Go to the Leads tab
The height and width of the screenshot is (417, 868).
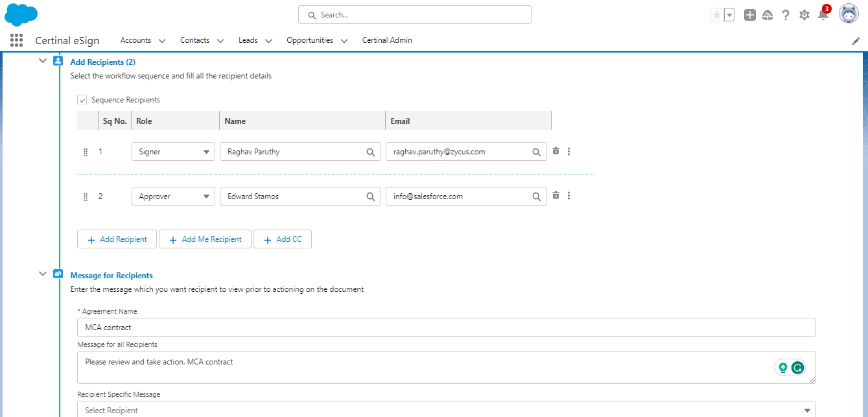click(248, 40)
